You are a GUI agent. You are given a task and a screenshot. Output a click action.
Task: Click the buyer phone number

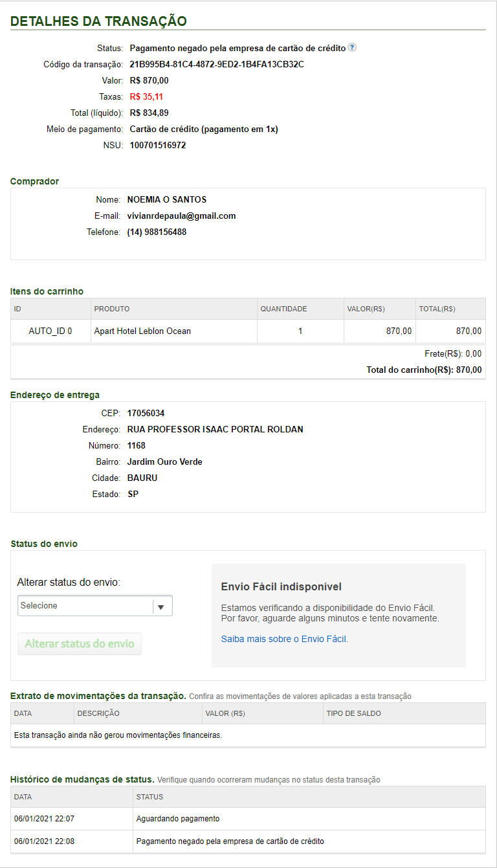pos(157,232)
